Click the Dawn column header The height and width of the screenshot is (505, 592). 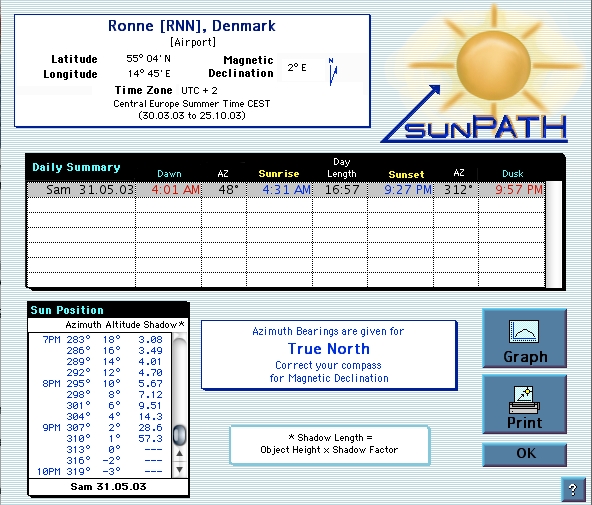tap(169, 174)
